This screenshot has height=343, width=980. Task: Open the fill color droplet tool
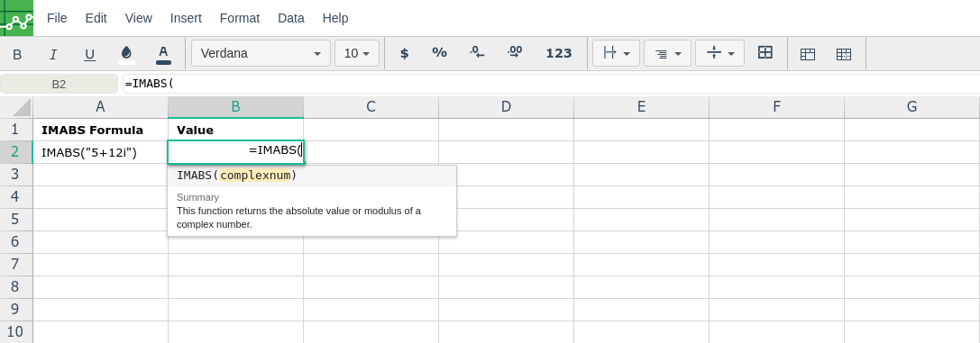tap(126, 54)
